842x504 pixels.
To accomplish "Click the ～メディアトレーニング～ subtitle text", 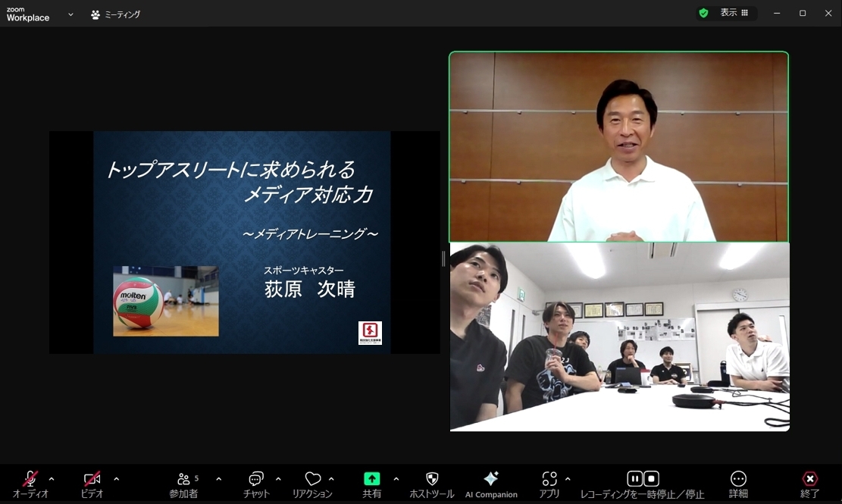I will tap(311, 234).
